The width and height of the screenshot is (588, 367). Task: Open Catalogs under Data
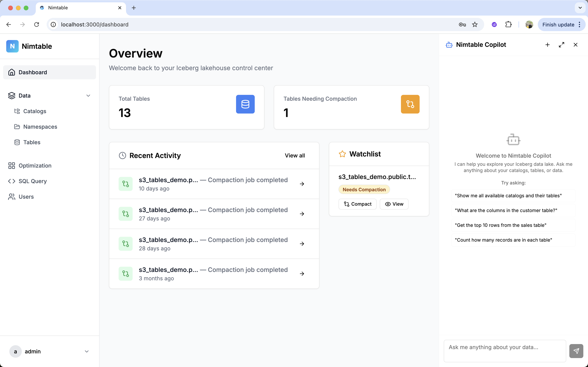34,111
